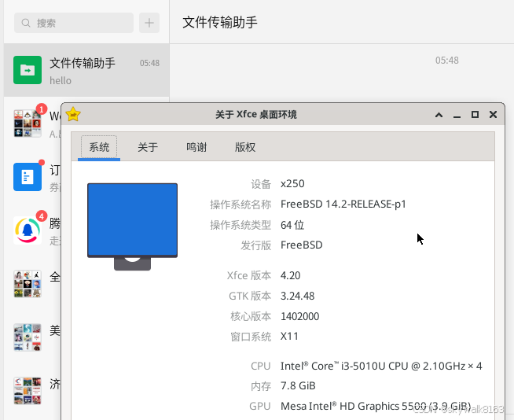Image resolution: width=514 pixels, height=420 pixels.
Task: Click the WeChat search field
Action: point(74,23)
